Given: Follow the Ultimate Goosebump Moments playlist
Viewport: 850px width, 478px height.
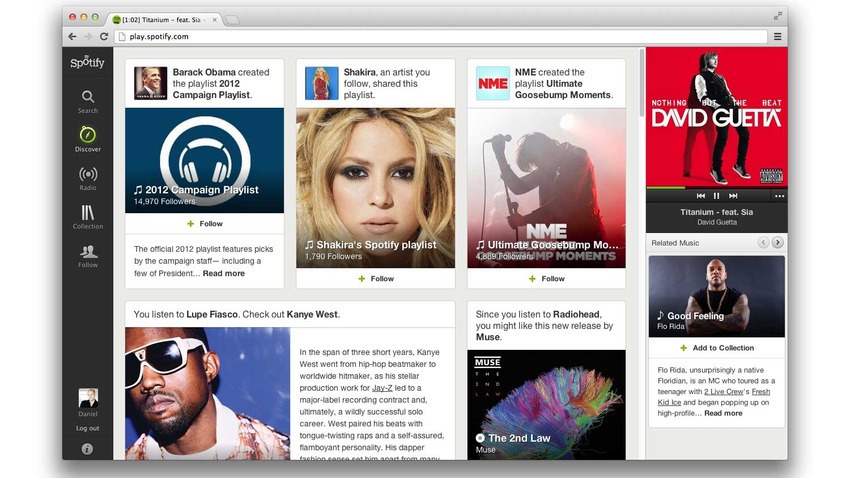Looking at the screenshot, I should [x=546, y=279].
